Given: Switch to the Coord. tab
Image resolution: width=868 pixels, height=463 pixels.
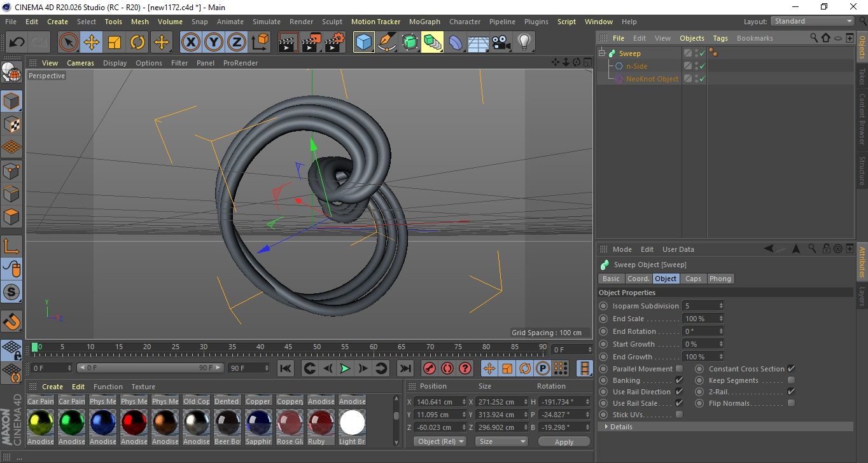Looking at the screenshot, I should point(638,279).
